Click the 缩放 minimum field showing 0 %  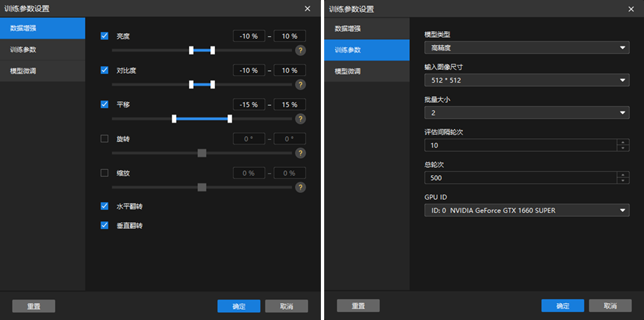(x=248, y=173)
